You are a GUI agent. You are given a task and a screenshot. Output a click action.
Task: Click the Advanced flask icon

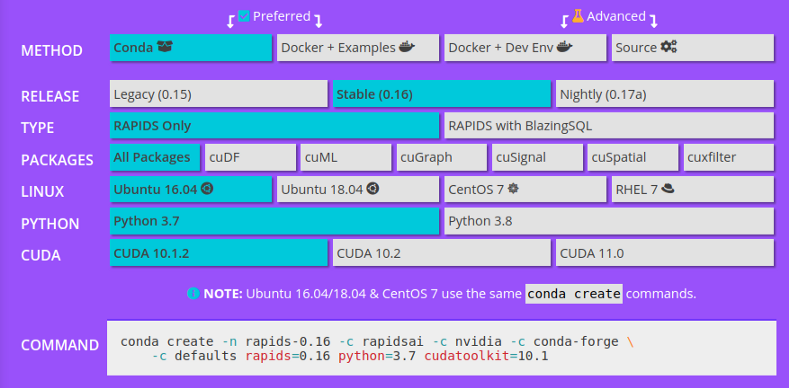click(578, 16)
